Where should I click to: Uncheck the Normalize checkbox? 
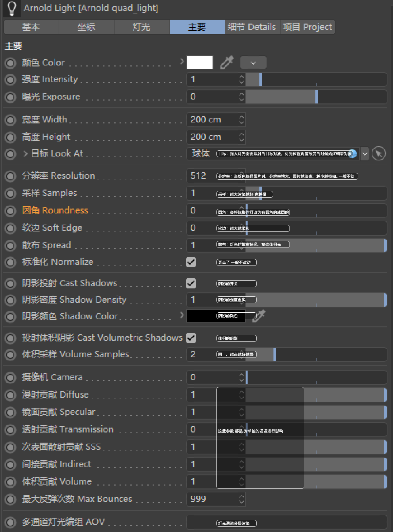click(191, 262)
